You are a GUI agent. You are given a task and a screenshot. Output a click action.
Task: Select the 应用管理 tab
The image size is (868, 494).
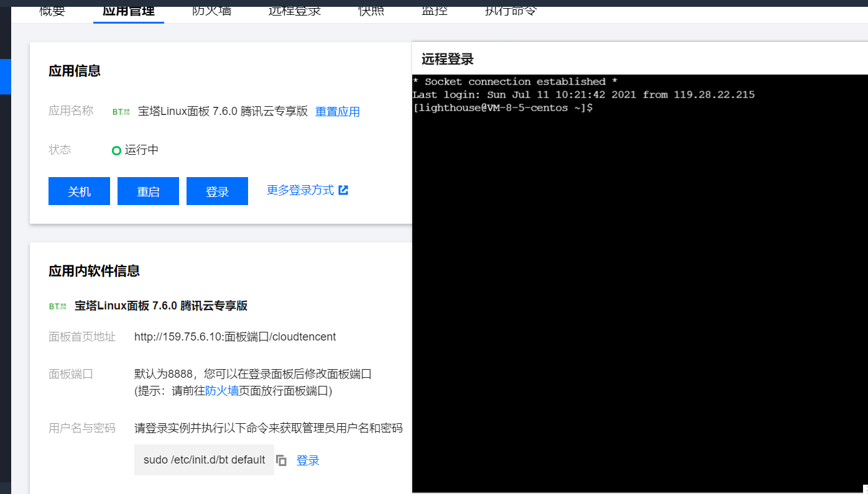click(129, 11)
